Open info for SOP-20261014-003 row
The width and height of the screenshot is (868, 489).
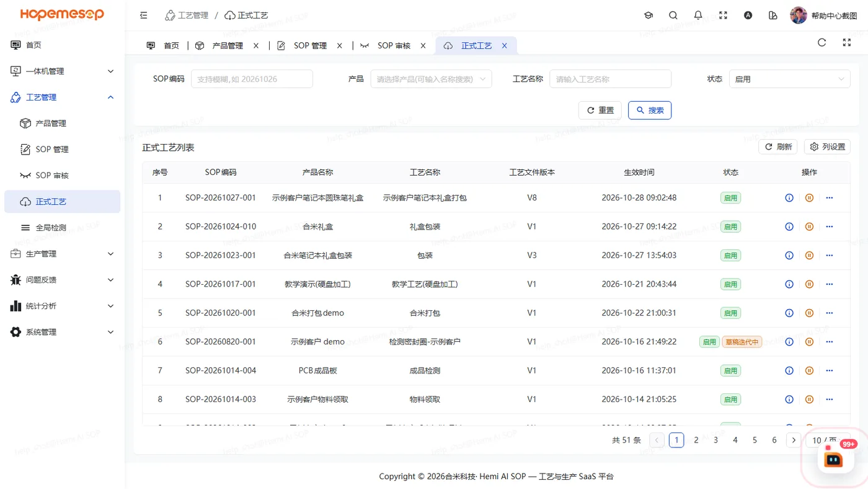coord(789,399)
